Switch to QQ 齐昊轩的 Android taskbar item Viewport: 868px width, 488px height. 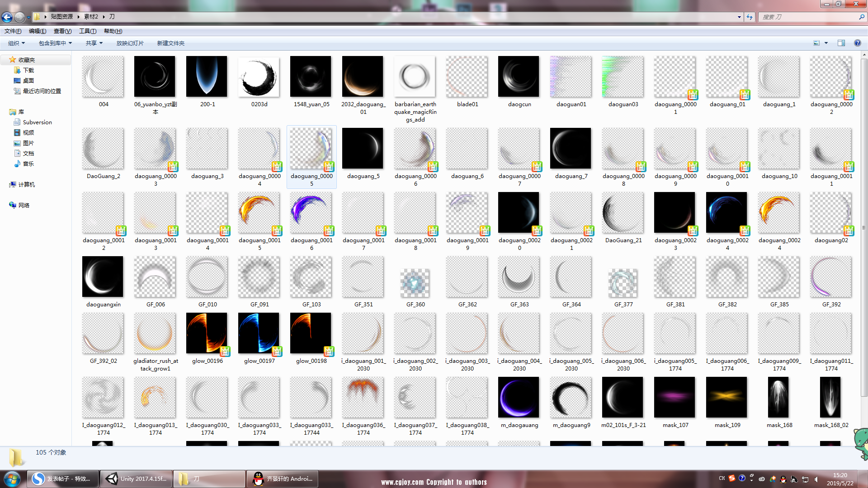pyautogui.click(x=283, y=479)
